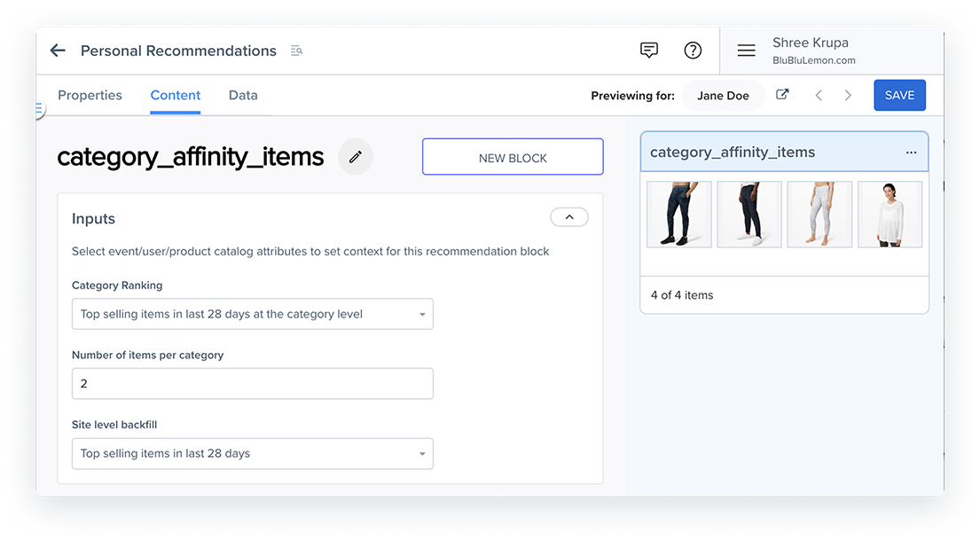The width and height of the screenshot is (980, 541).
Task: Click the search list icon beside Personal Recommendations
Action: pos(296,51)
